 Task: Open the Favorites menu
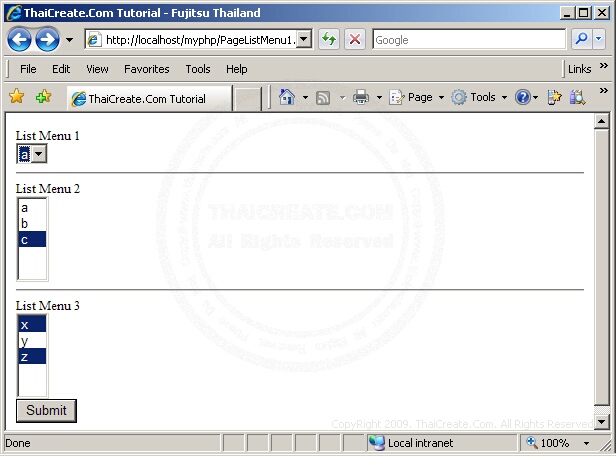tap(147, 69)
